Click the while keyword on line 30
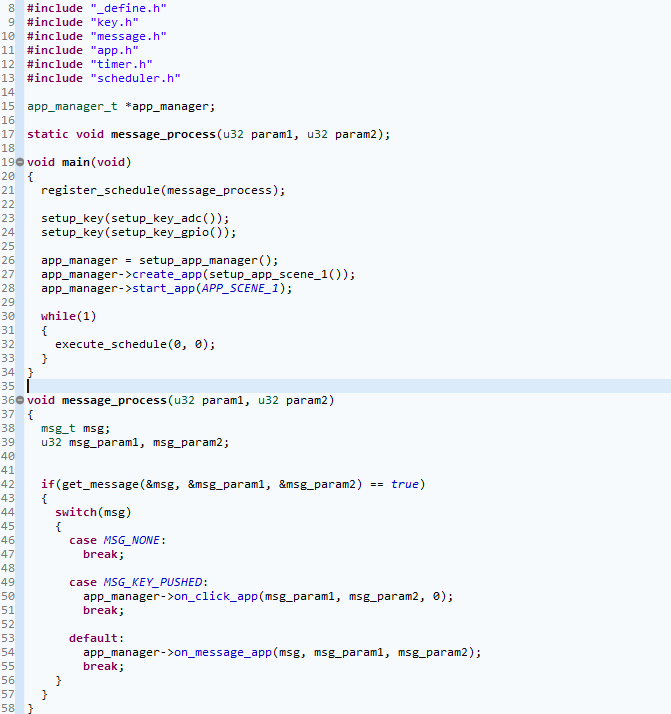The height and width of the screenshot is (714, 671). click(x=58, y=316)
